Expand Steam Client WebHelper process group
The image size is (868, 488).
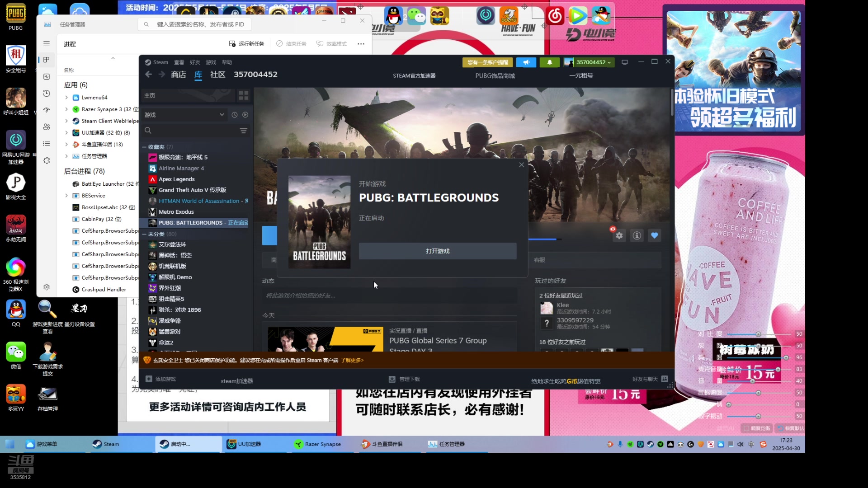(66, 121)
